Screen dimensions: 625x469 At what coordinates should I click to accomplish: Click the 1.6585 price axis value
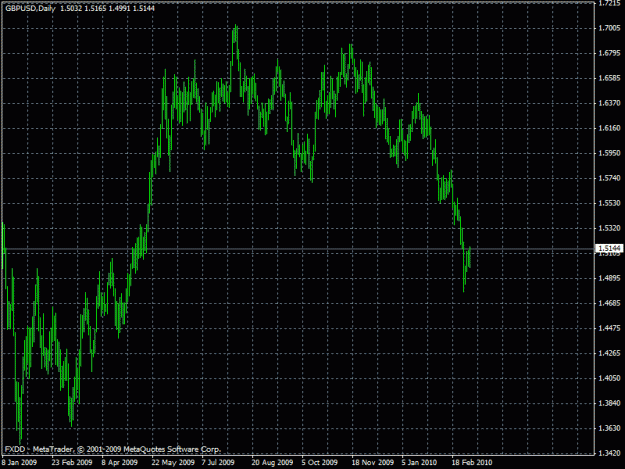point(610,78)
